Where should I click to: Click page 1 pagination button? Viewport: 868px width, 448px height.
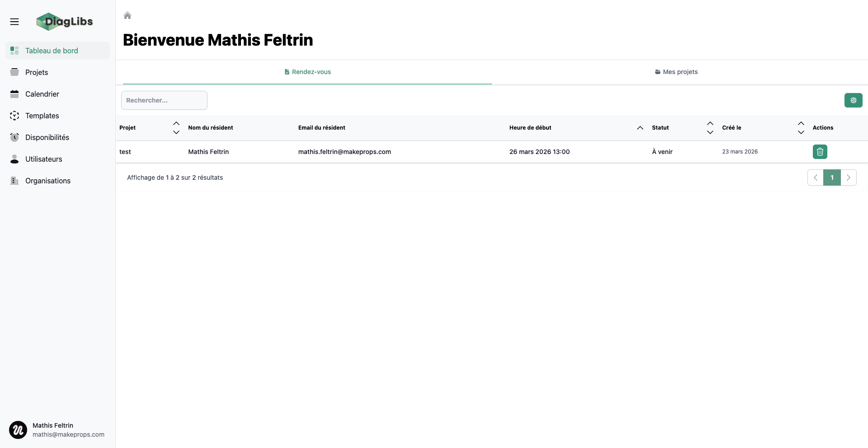click(832, 177)
